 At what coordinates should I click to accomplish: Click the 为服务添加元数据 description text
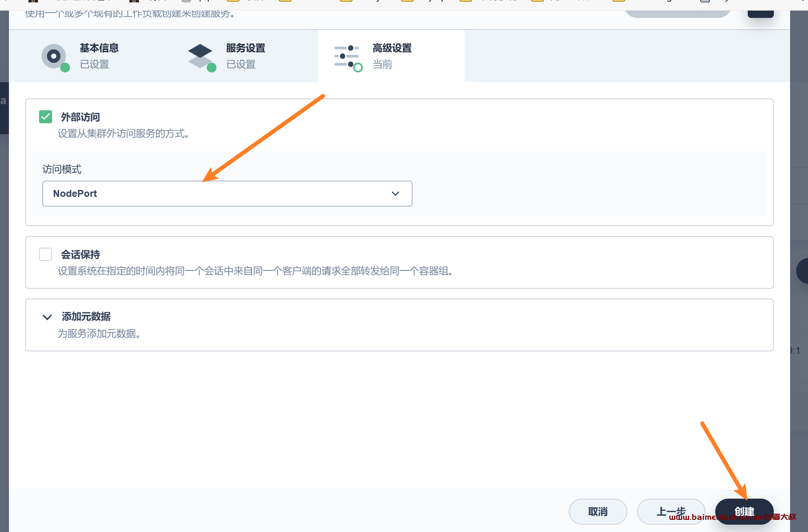tap(99, 334)
